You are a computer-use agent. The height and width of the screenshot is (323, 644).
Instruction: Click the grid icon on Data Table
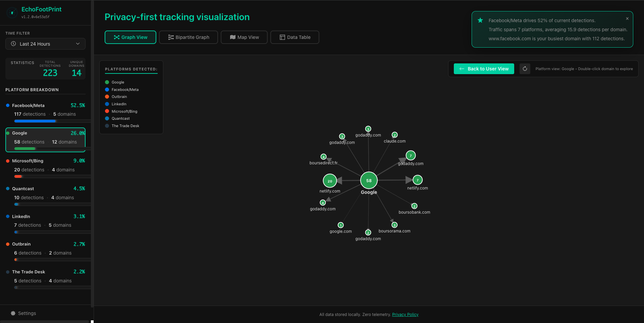click(282, 37)
